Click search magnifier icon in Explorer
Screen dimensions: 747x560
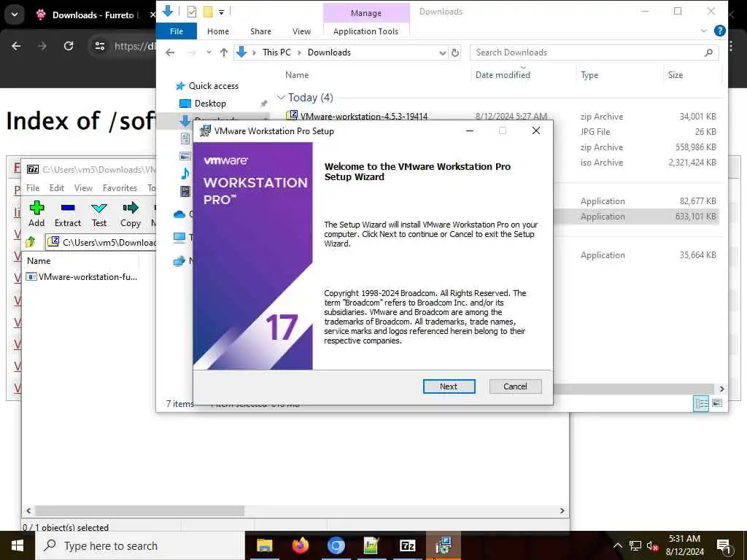(708, 52)
